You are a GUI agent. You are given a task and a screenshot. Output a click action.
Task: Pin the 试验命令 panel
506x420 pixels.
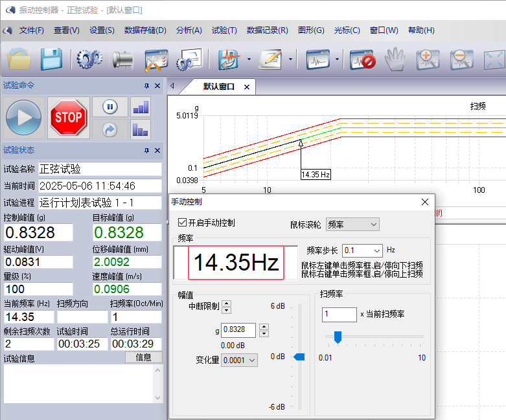[146, 85]
